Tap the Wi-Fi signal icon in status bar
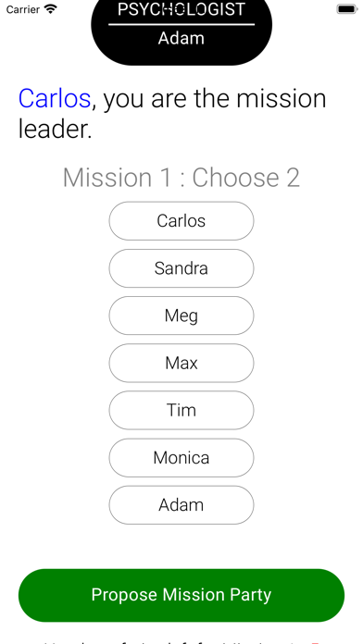This screenshot has height=644, width=363. (x=51, y=9)
